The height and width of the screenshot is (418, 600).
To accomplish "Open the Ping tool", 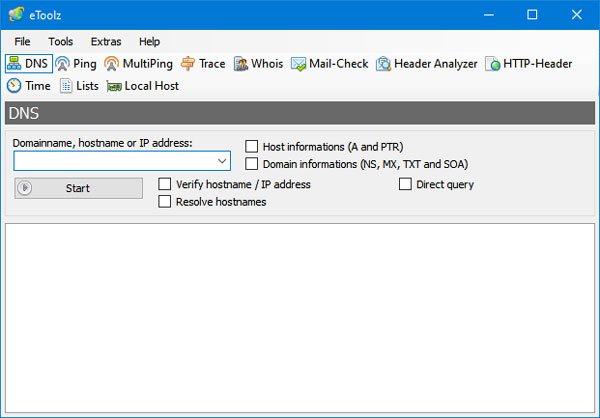I will pos(75,64).
